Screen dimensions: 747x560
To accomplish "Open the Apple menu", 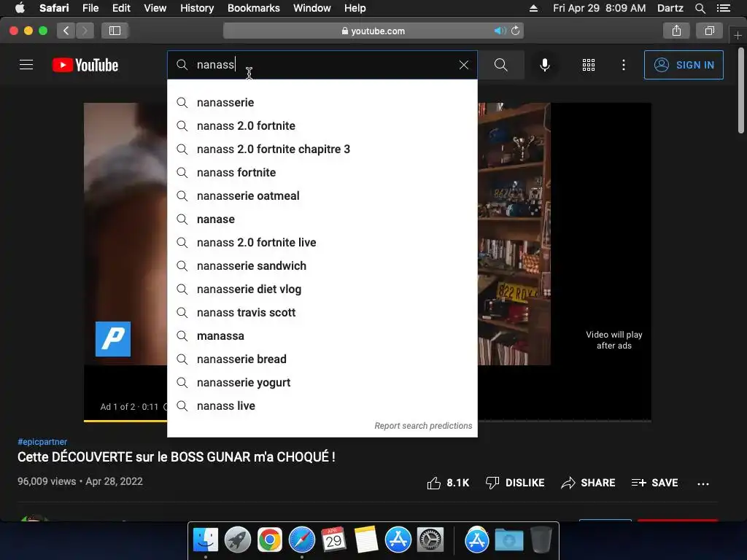I will pos(20,8).
